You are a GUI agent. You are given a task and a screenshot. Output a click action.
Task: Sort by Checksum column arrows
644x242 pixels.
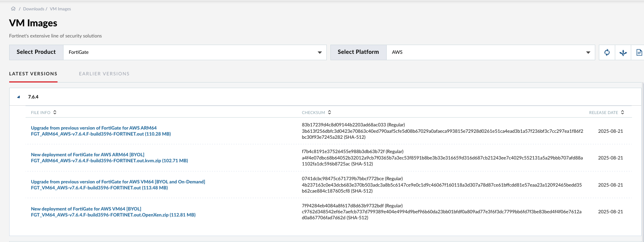[x=329, y=112]
